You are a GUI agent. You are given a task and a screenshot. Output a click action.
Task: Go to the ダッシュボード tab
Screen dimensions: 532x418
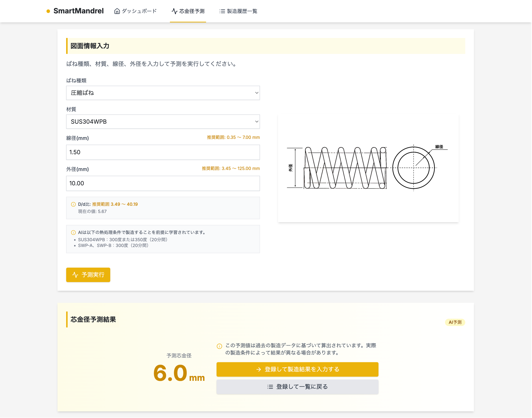pos(139,11)
